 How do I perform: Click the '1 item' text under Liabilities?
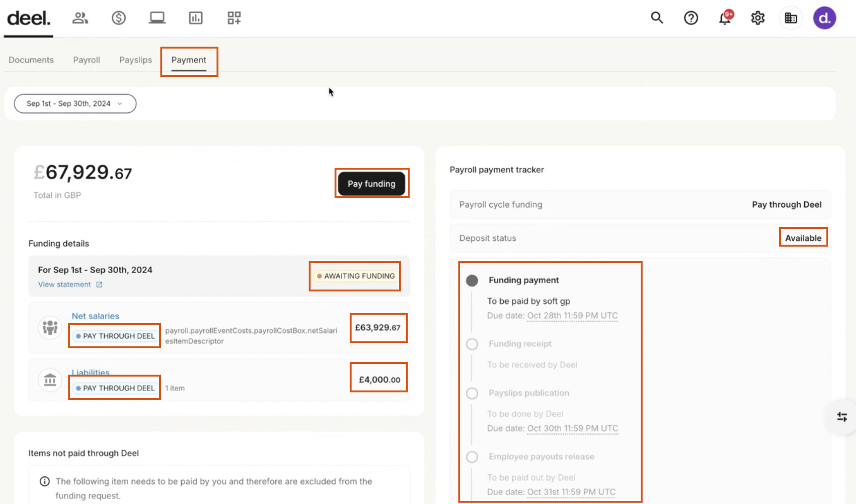point(175,389)
